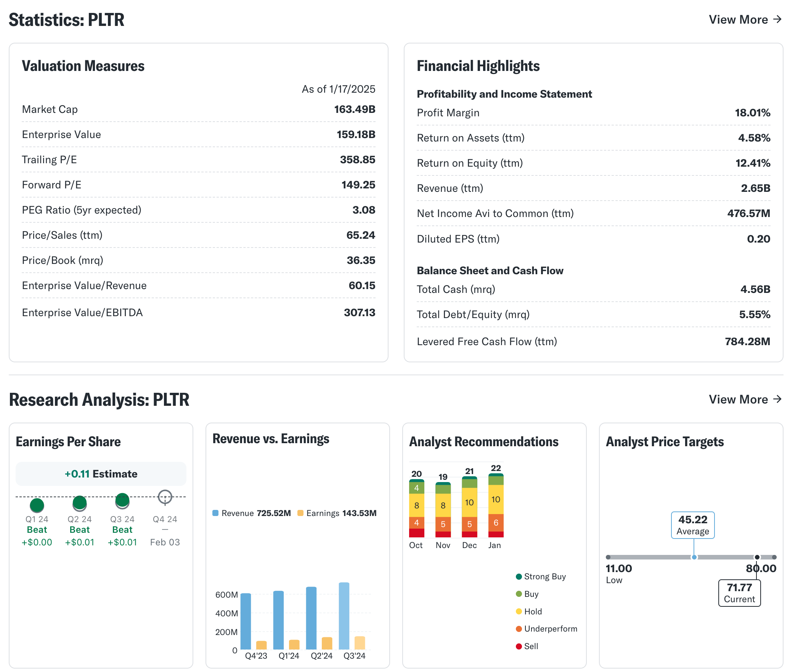The width and height of the screenshot is (790, 672).
Task: Click the Q1 24 earnings beat dot
Action: [x=37, y=505]
